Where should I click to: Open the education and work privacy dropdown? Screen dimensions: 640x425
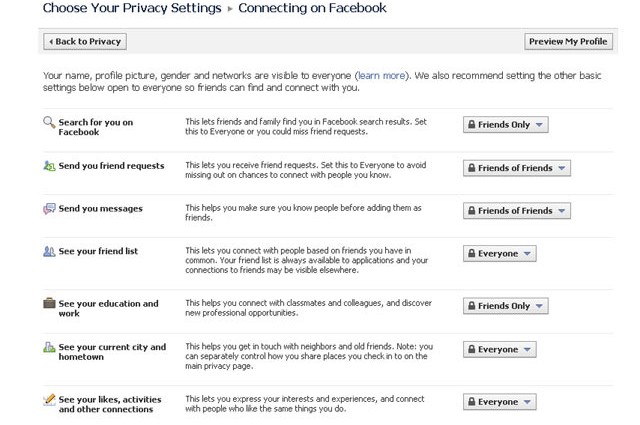505,306
